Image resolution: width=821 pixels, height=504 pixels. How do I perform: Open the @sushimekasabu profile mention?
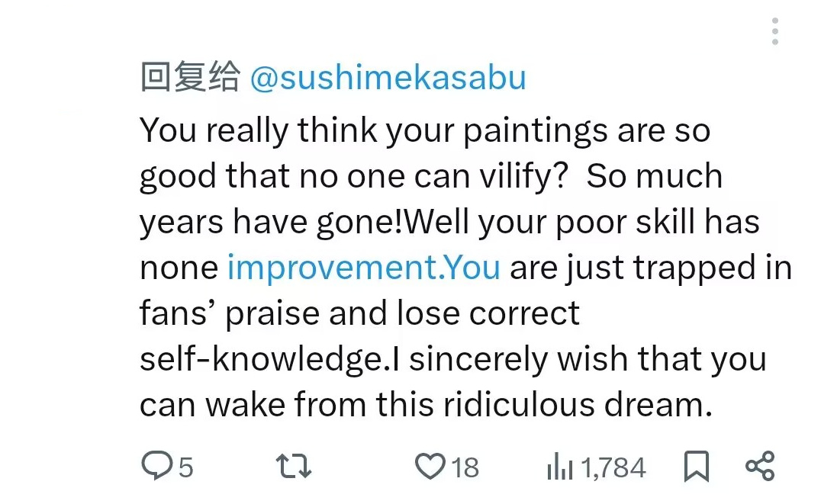(x=388, y=79)
